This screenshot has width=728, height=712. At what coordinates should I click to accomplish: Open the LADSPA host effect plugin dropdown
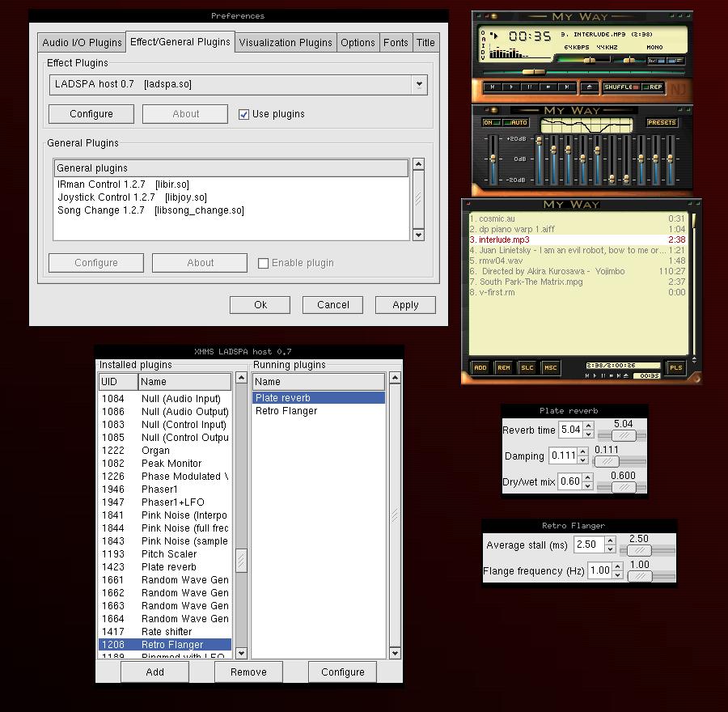point(418,84)
